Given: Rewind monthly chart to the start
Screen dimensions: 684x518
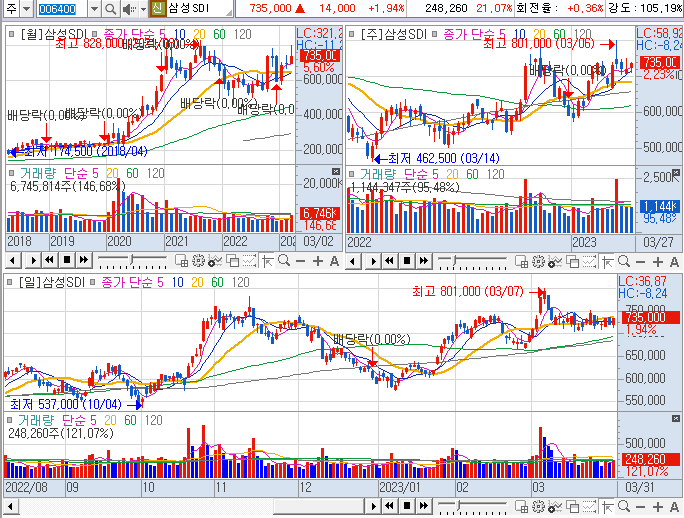Looking at the screenshot, I should [x=49, y=261].
